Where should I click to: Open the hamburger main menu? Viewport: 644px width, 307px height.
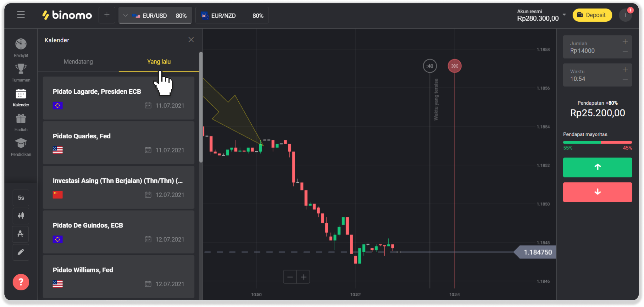(x=21, y=15)
